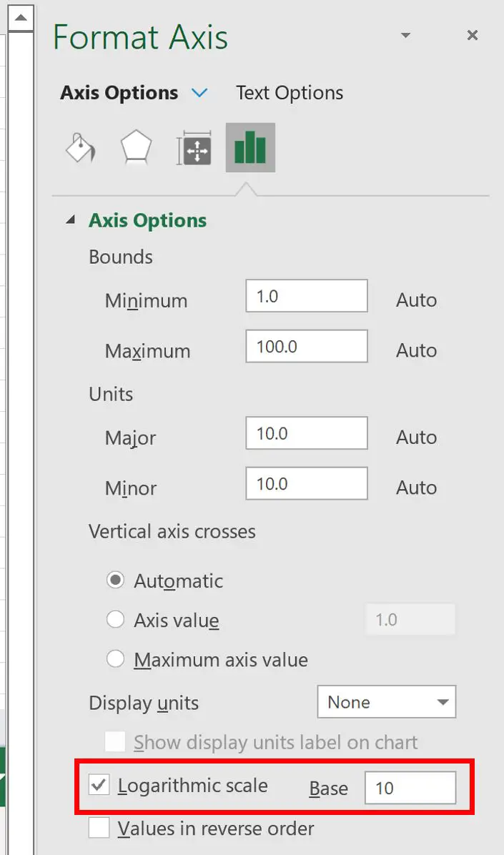Viewport: 504px width, 855px height.
Task: Open the Effects options icon
Action: pos(136,147)
